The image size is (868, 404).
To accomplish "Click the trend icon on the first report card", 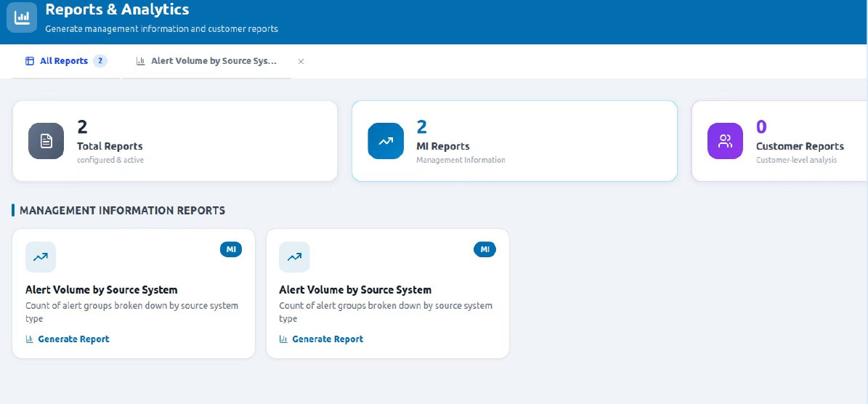I will pos(41,257).
